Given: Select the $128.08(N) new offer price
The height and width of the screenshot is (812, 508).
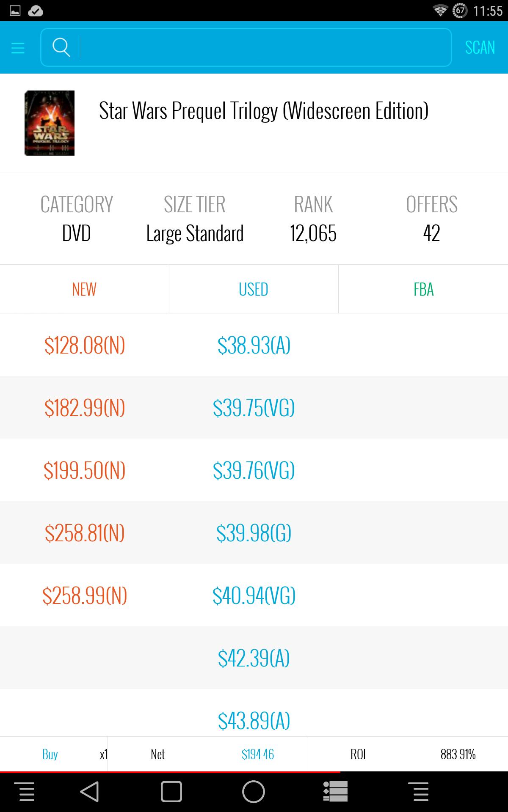Looking at the screenshot, I should 85,345.
